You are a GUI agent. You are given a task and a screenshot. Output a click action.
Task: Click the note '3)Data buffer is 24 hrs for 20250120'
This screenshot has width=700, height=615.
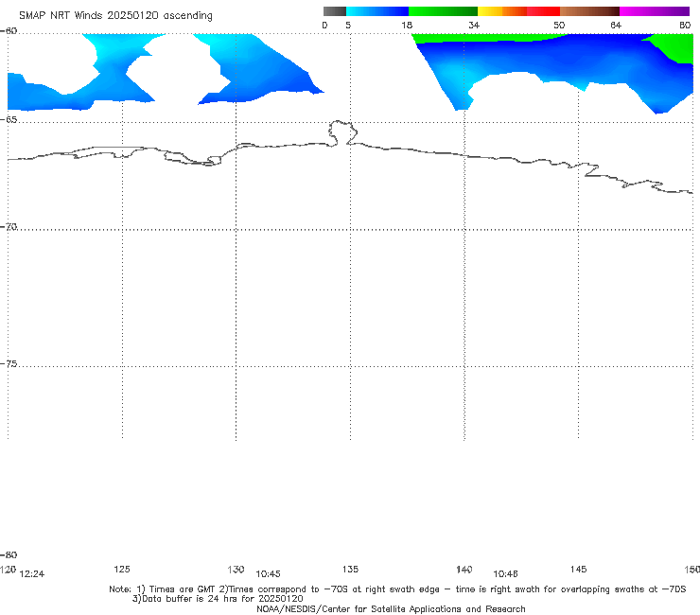tap(218, 599)
